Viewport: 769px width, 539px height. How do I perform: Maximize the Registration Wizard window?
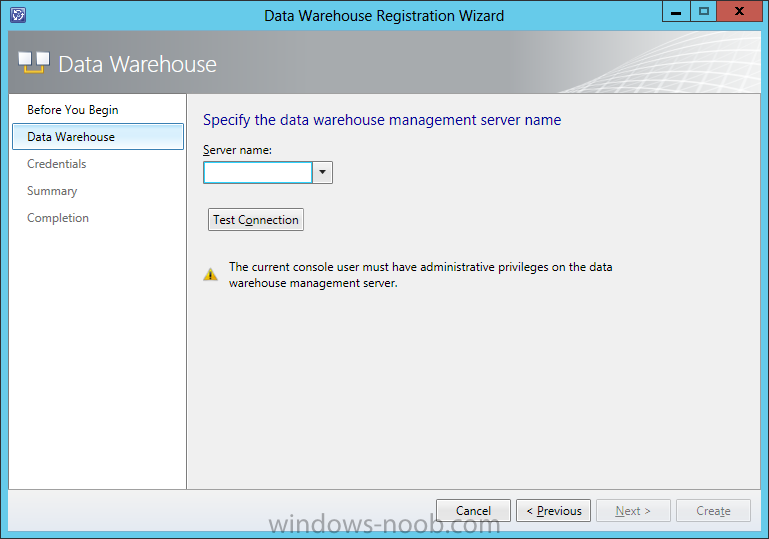point(704,11)
